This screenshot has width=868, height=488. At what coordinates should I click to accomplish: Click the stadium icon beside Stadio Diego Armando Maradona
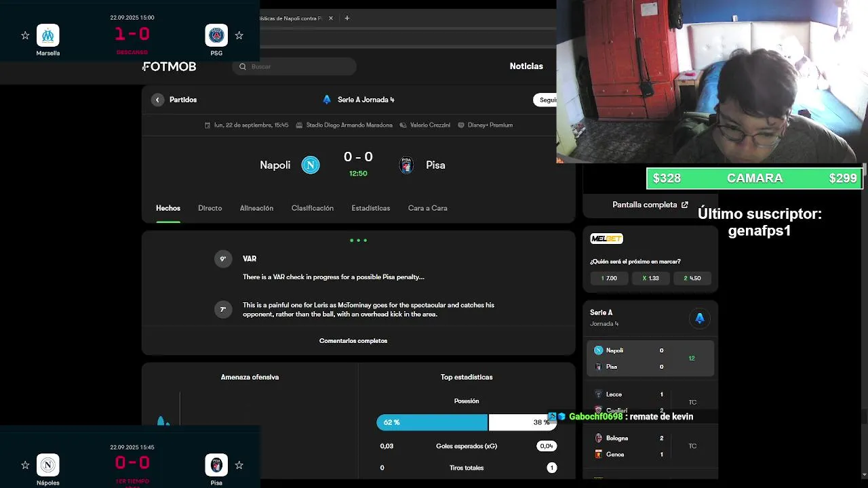coord(299,125)
